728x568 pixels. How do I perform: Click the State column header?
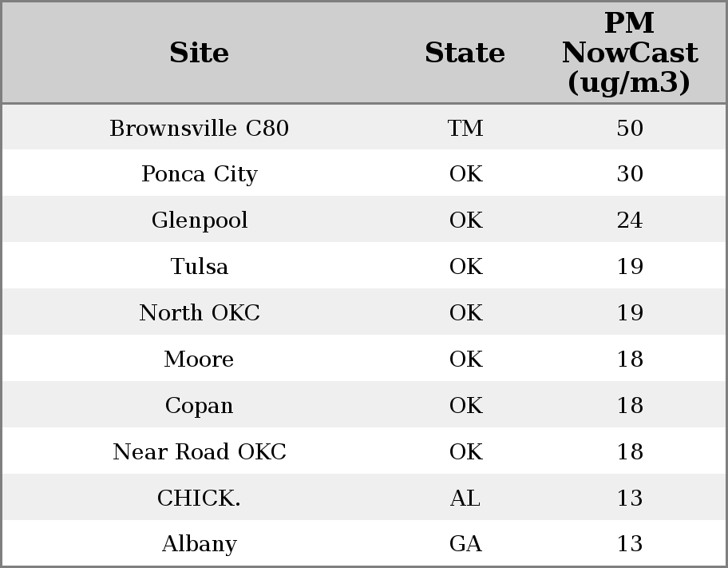pos(465,53)
